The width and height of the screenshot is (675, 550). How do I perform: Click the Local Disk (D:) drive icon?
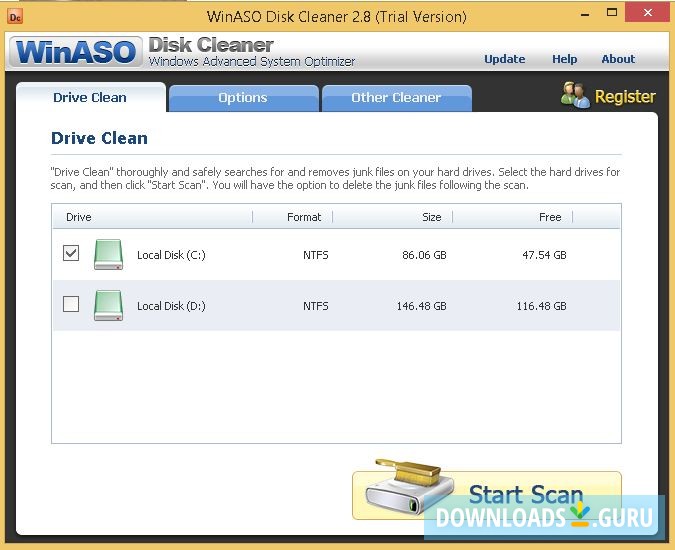(108, 306)
